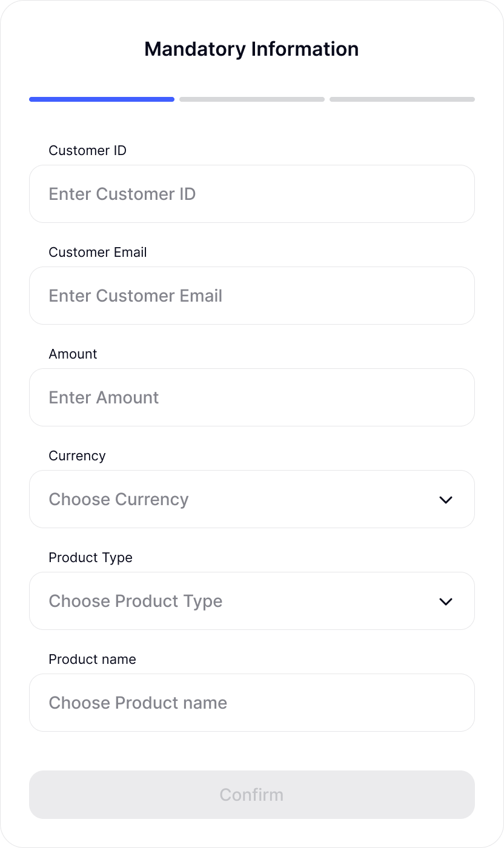Image resolution: width=504 pixels, height=848 pixels.
Task: Click the Customer Email label
Action: pos(98,252)
